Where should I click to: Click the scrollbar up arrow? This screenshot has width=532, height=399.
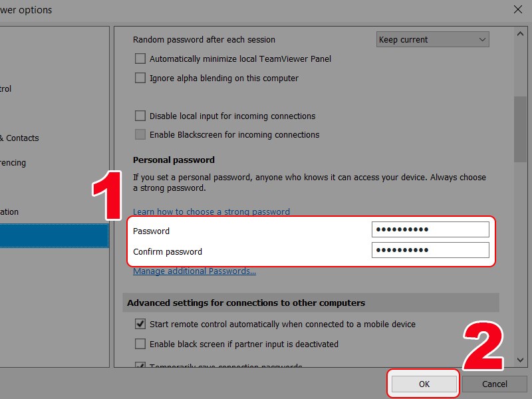[520, 34]
